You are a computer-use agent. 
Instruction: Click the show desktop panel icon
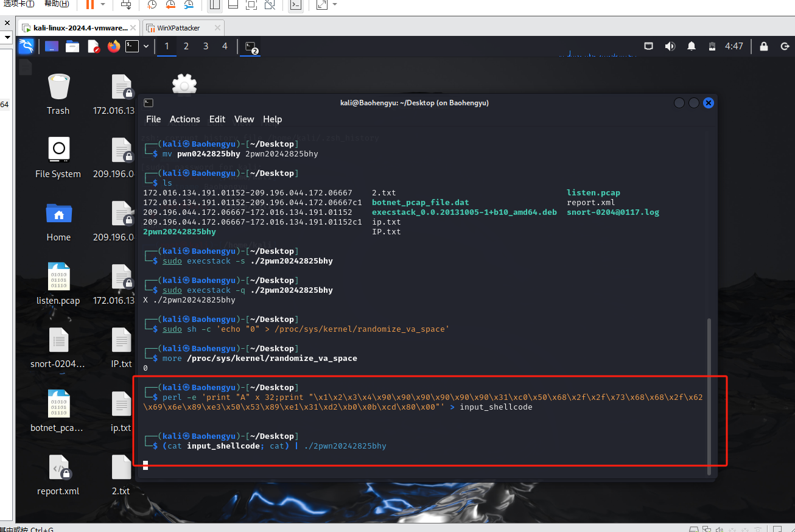tap(52, 46)
